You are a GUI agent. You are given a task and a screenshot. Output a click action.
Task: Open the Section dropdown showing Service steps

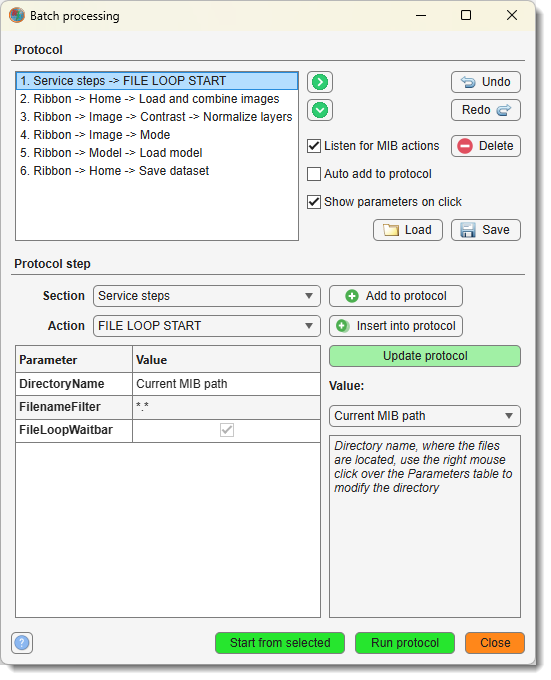(207, 296)
